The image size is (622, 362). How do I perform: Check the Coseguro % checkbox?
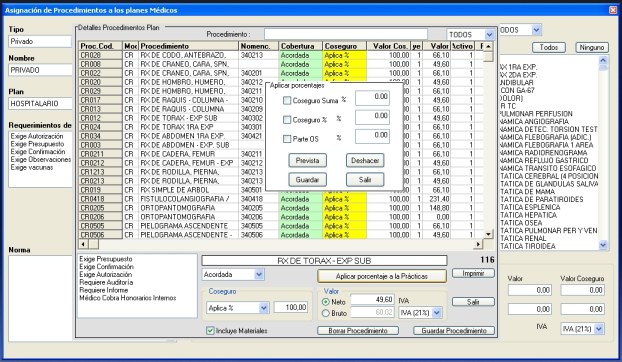click(287, 120)
